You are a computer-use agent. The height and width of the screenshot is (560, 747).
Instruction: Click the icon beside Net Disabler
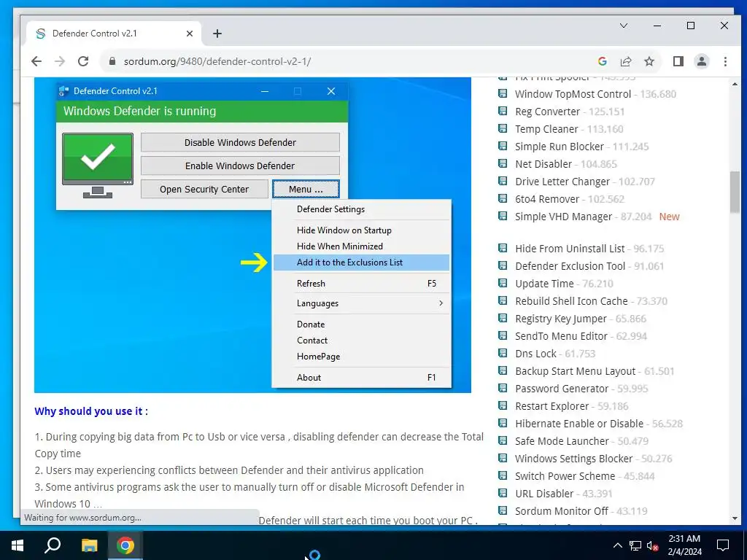[x=503, y=163]
